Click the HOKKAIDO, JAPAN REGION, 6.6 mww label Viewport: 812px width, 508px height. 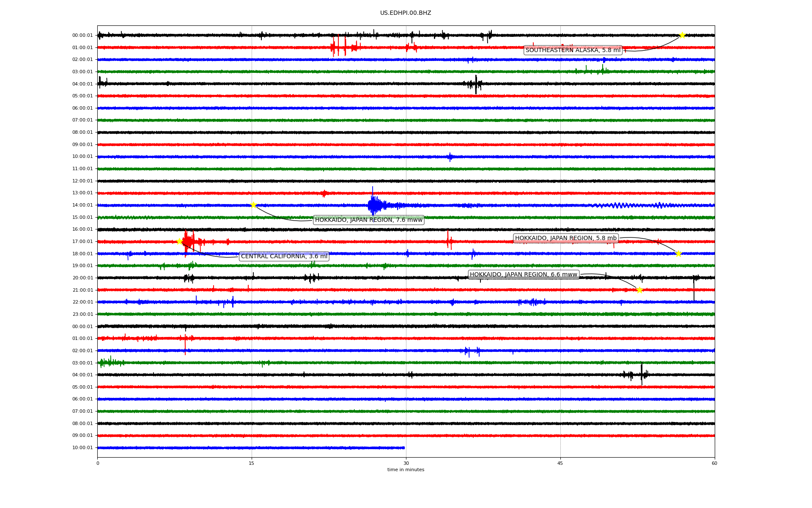point(523,275)
